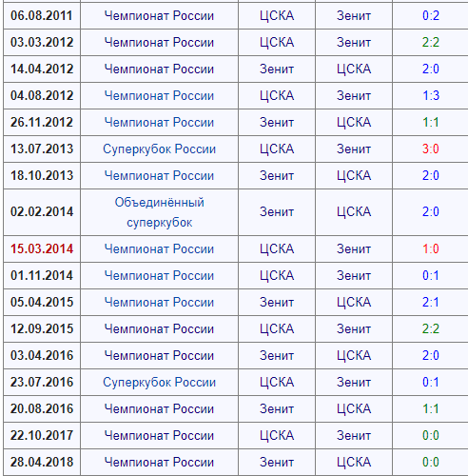This screenshot has width=468, height=476.
Task: Click ЦСКА in the 20.08.2016 row
Action: (x=354, y=408)
